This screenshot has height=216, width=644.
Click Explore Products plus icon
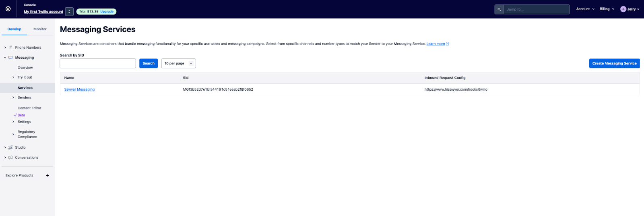pos(47,175)
